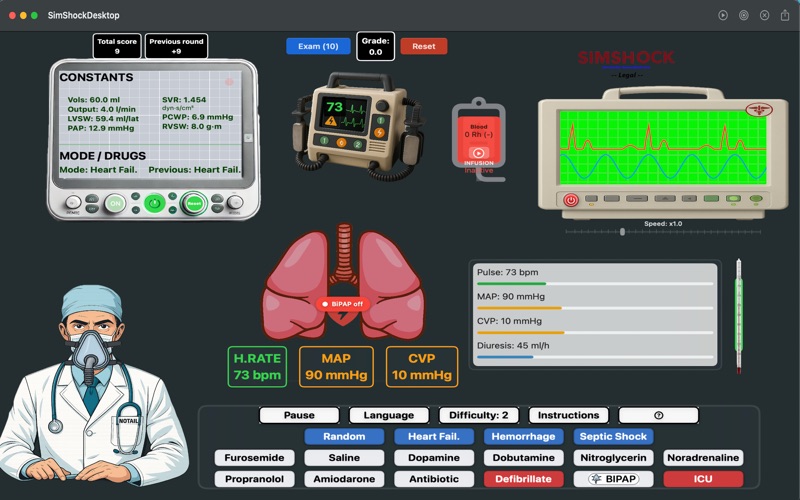Viewport: 800px width, 500px height.
Task: Click the green Reset knob on constants monitor
Action: coord(194,203)
